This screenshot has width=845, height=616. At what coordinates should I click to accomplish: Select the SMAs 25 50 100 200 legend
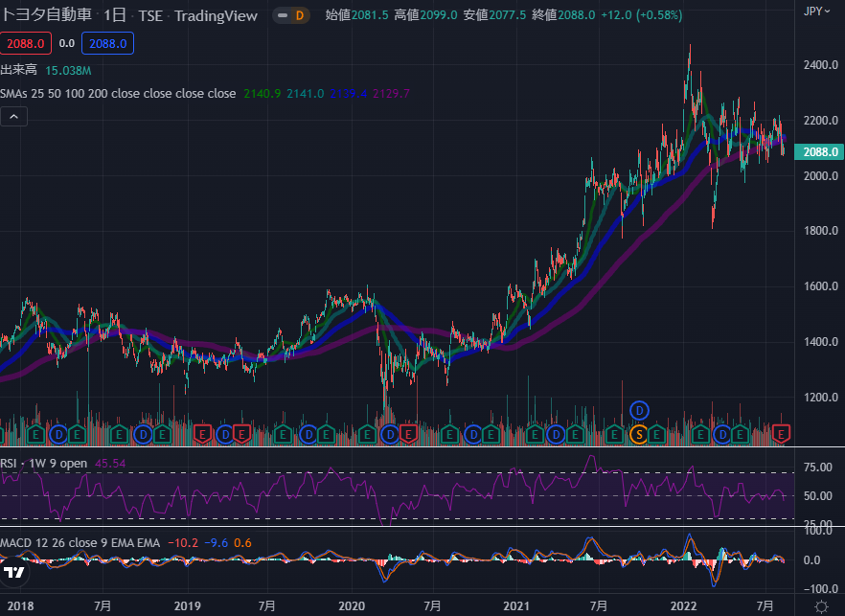click(118, 93)
